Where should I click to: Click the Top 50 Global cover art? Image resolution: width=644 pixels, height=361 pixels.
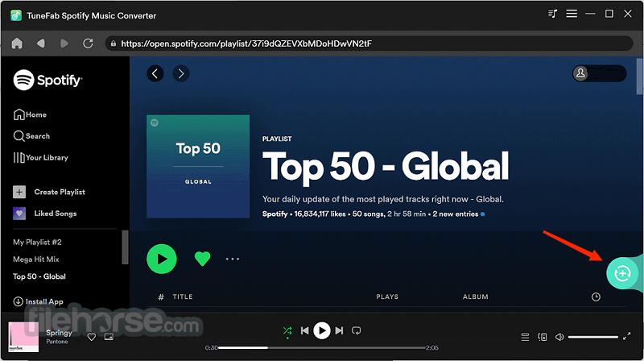coord(198,167)
